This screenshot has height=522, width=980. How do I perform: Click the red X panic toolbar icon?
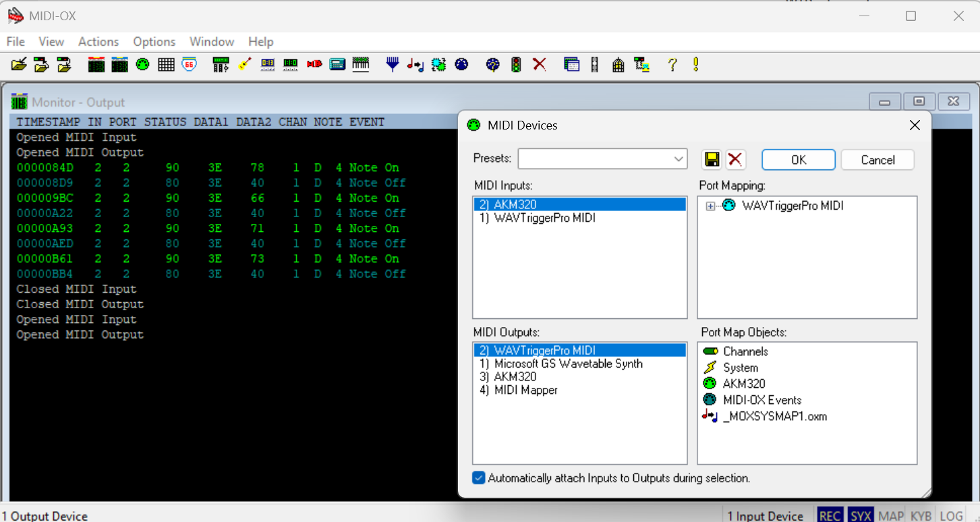click(x=539, y=65)
